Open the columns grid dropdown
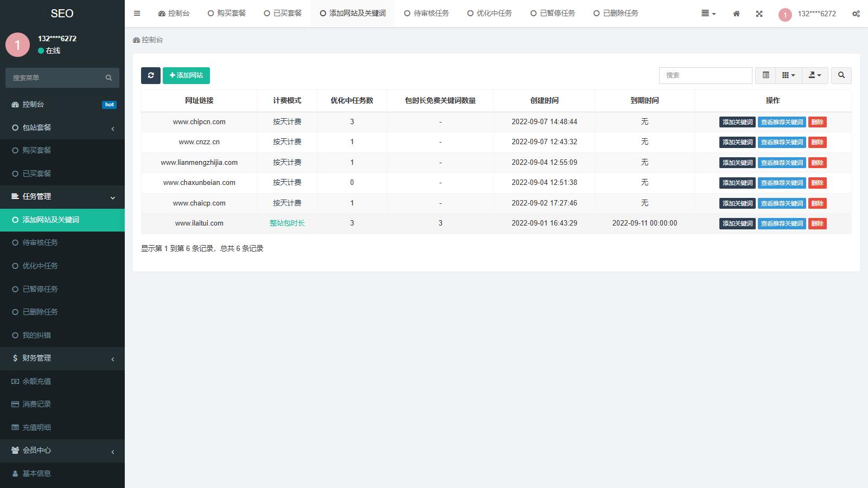Viewport: 868px width, 488px height. [788, 75]
